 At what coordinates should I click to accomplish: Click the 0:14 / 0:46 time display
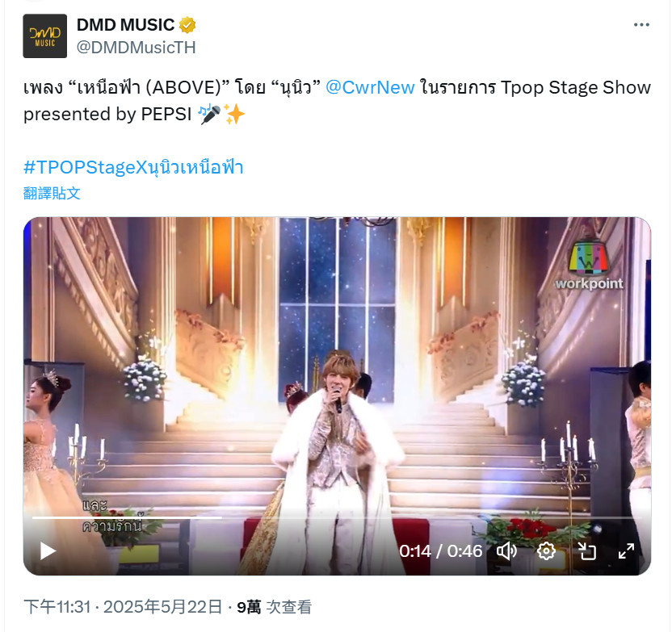click(440, 551)
